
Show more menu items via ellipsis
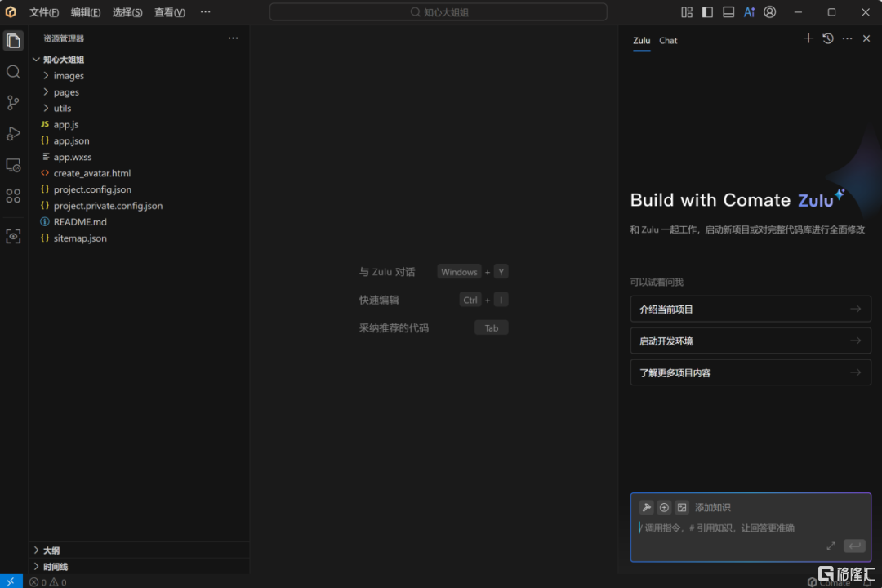205,11
